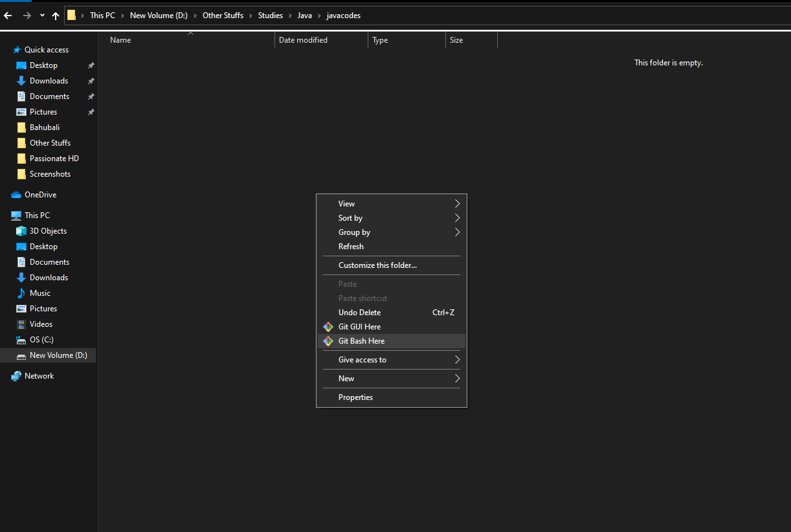791x532 pixels.
Task: Click the Forward navigation arrow
Action: [27, 16]
